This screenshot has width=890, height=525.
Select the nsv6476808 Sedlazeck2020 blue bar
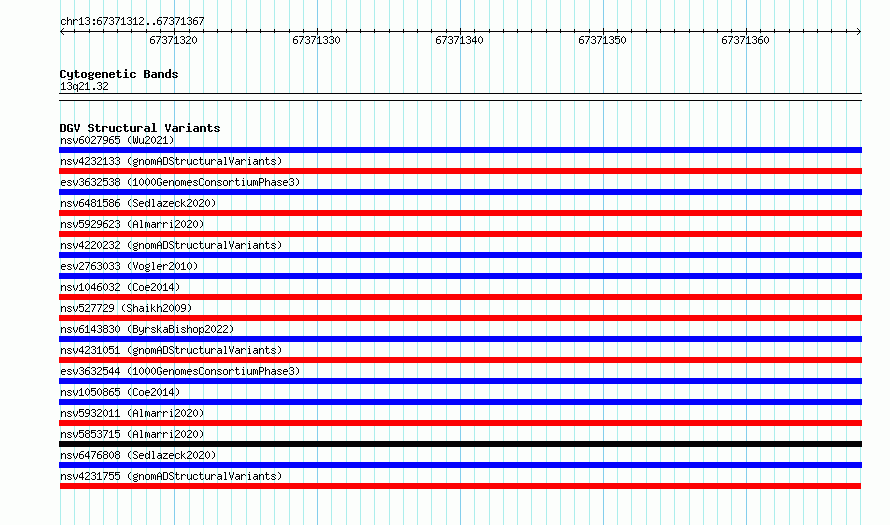pos(460,465)
